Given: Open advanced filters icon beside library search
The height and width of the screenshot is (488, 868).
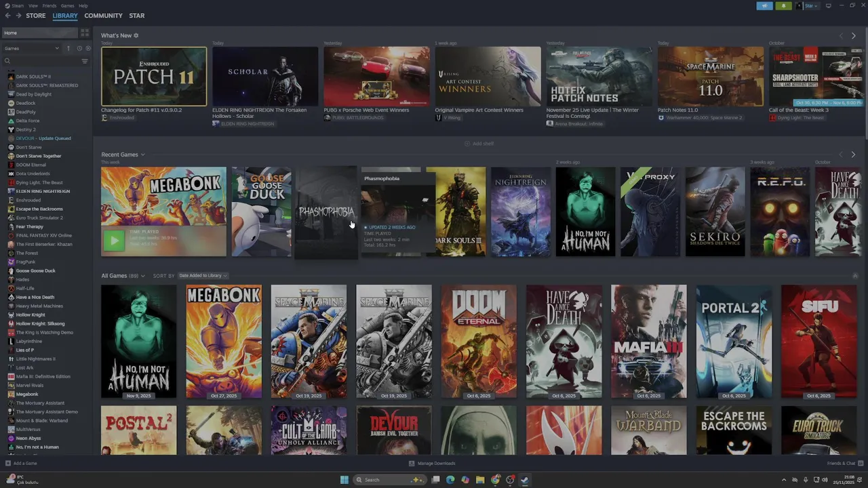Looking at the screenshot, I should tap(85, 61).
